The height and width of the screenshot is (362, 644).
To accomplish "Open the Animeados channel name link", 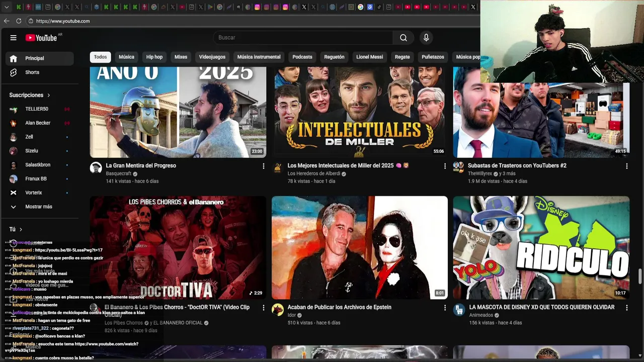I will 481,315.
